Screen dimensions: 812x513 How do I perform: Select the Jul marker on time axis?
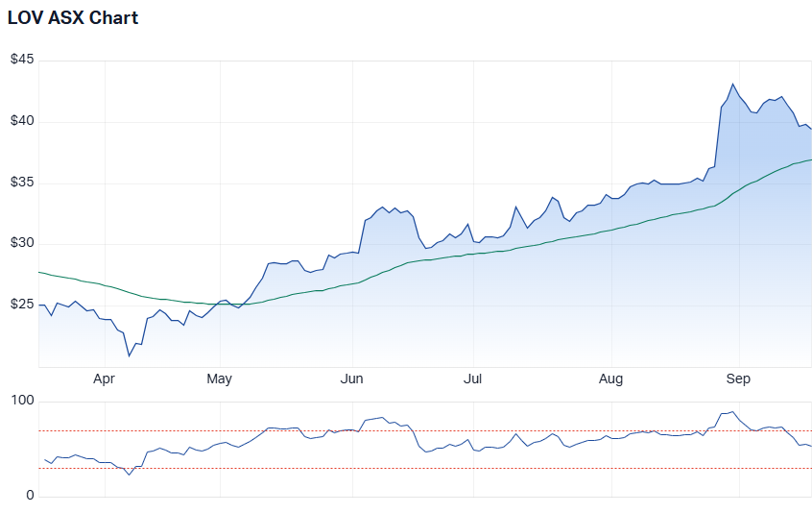tap(472, 379)
